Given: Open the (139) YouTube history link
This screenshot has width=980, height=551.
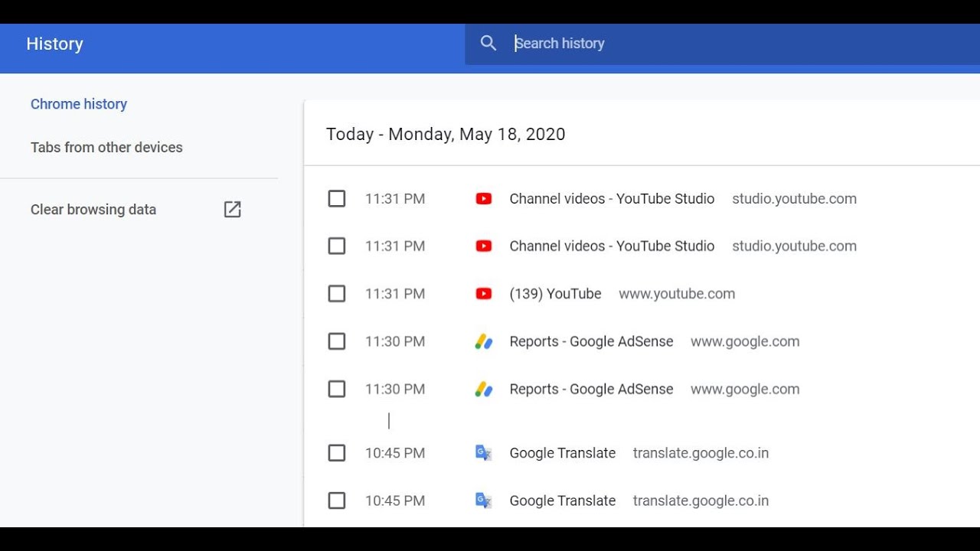Looking at the screenshot, I should point(555,294).
